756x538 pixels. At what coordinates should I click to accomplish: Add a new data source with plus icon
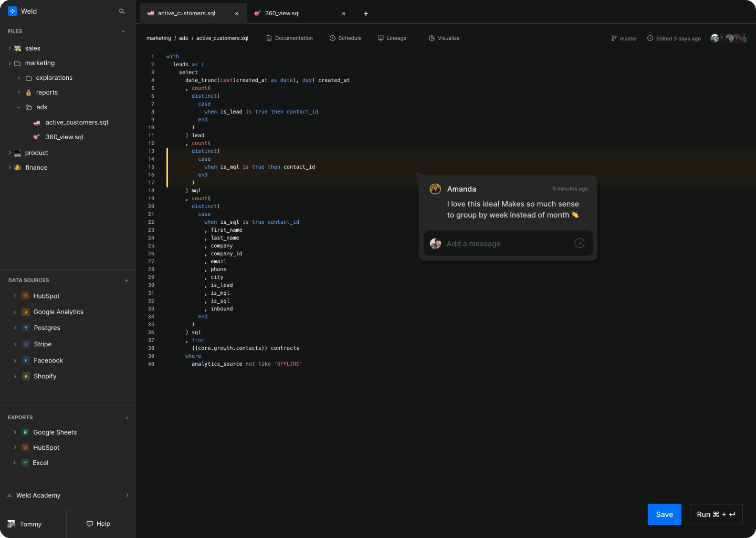pos(127,281)
